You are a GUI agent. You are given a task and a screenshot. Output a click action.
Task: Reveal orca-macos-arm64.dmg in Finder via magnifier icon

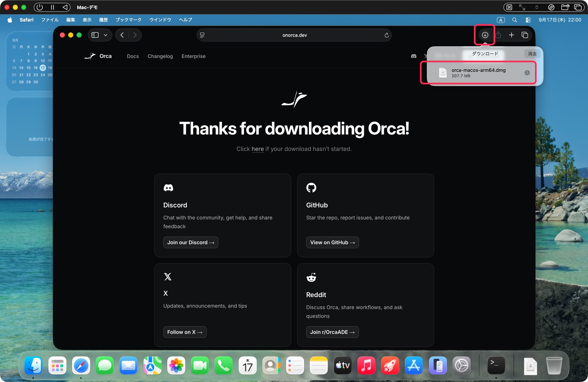[527, 73]
